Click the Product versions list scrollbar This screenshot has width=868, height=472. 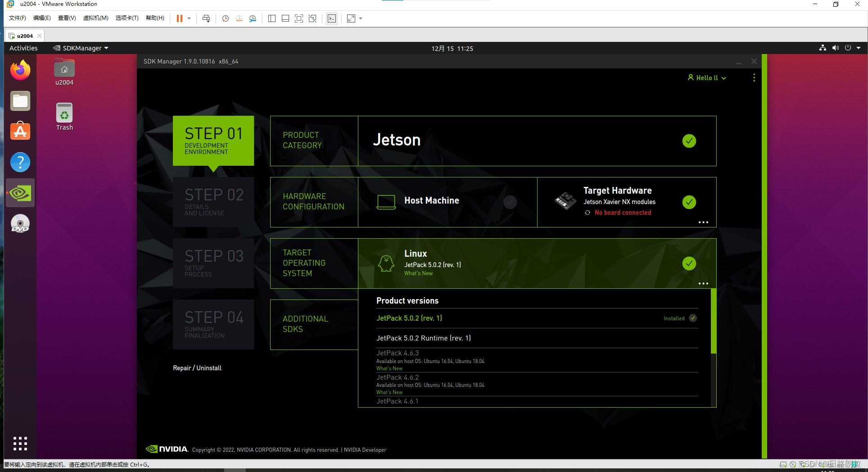point(713,321)
